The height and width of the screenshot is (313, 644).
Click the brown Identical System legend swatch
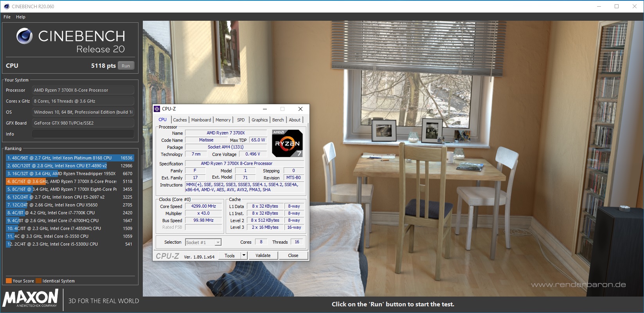click(38, 281)
